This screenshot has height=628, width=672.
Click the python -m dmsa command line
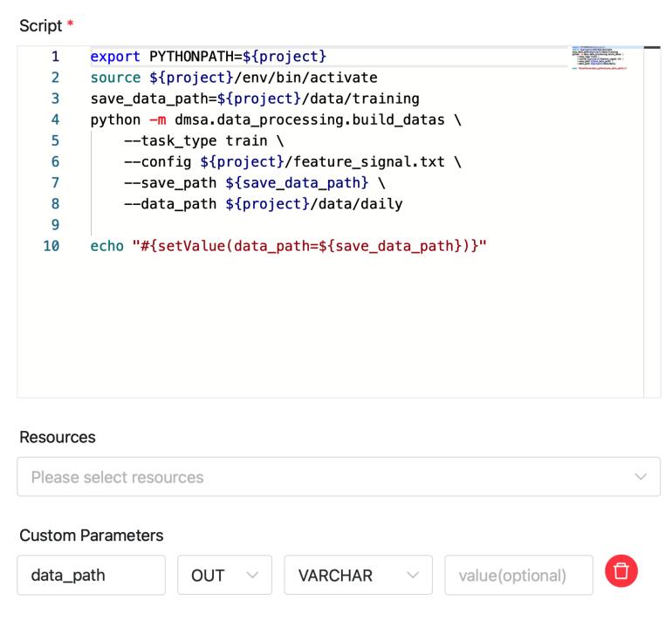click(x=275, y=119)
